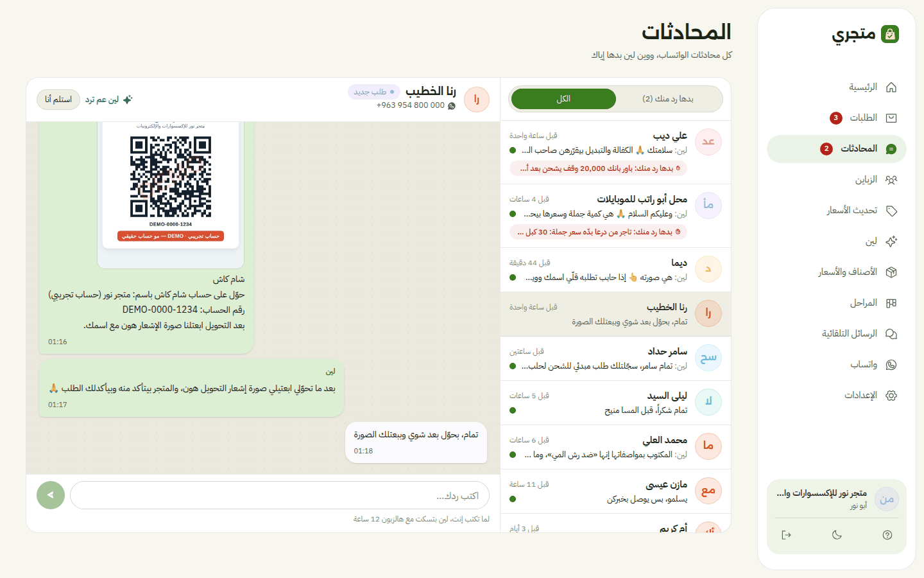Viewport: 924px width, 578px height.
Task: Click the logout icon
Action: click(x=786, y=535)
